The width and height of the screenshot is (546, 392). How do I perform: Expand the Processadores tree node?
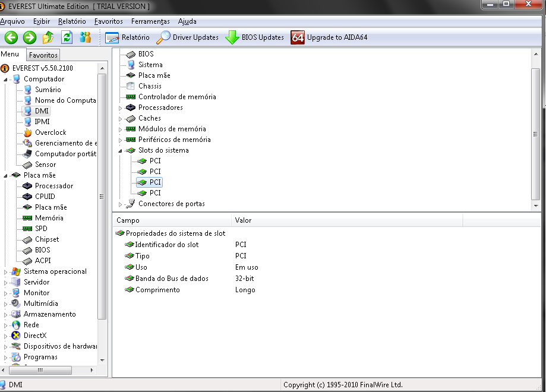[x=120, y=108]
